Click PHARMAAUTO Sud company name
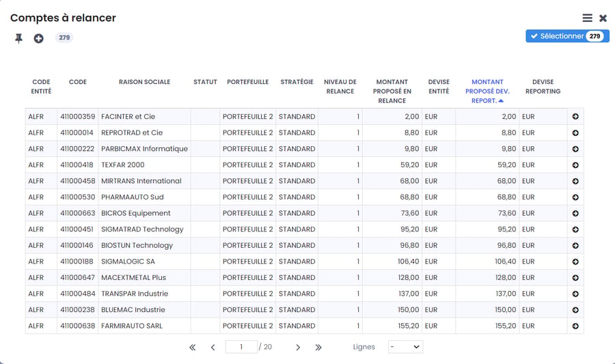Viewport: 615px width, 364px height. click(132, 197)
